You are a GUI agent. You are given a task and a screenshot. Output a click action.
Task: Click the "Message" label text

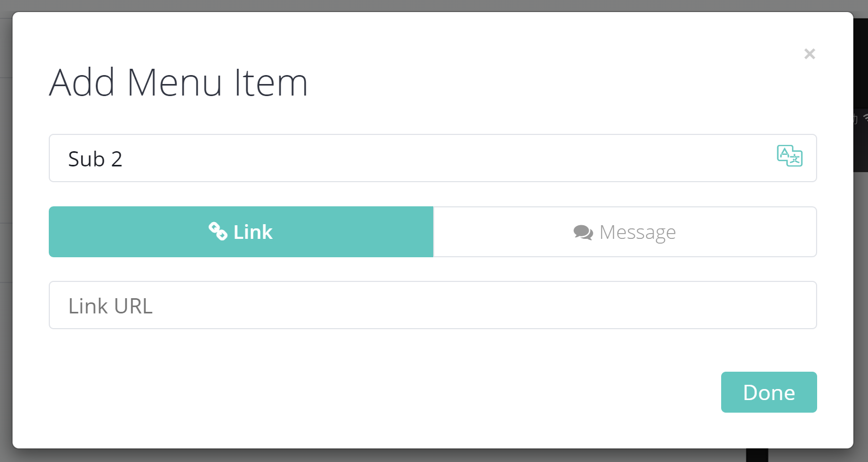point(637,232)
